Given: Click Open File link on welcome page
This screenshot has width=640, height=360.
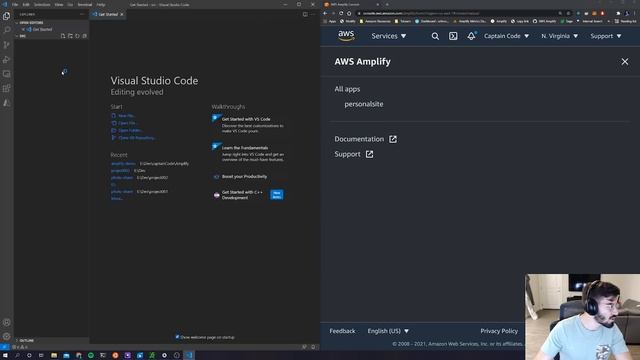Looking at the screenshot, I should (x=124, y=123).
